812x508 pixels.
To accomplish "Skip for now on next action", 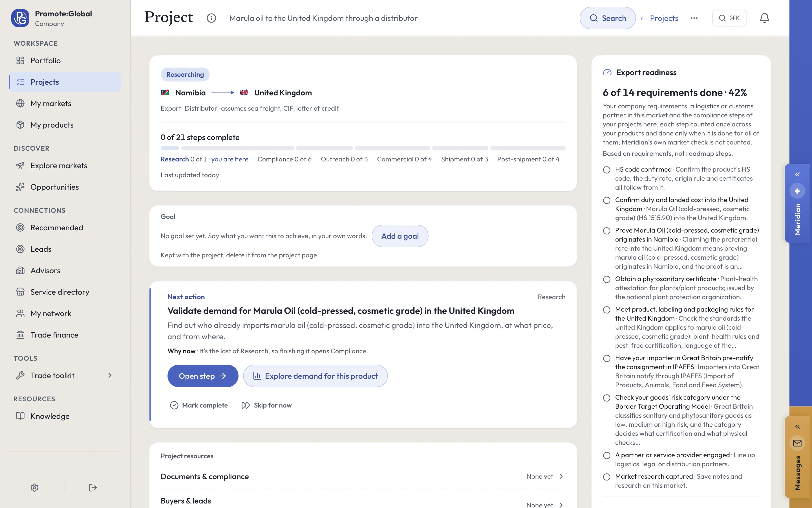I will [x=266, y=405].
